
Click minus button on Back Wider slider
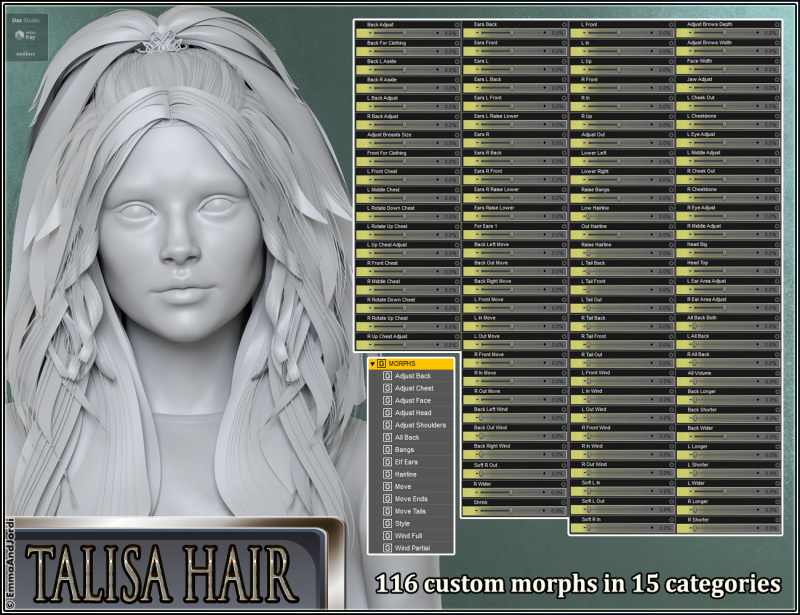pos(691,437)
